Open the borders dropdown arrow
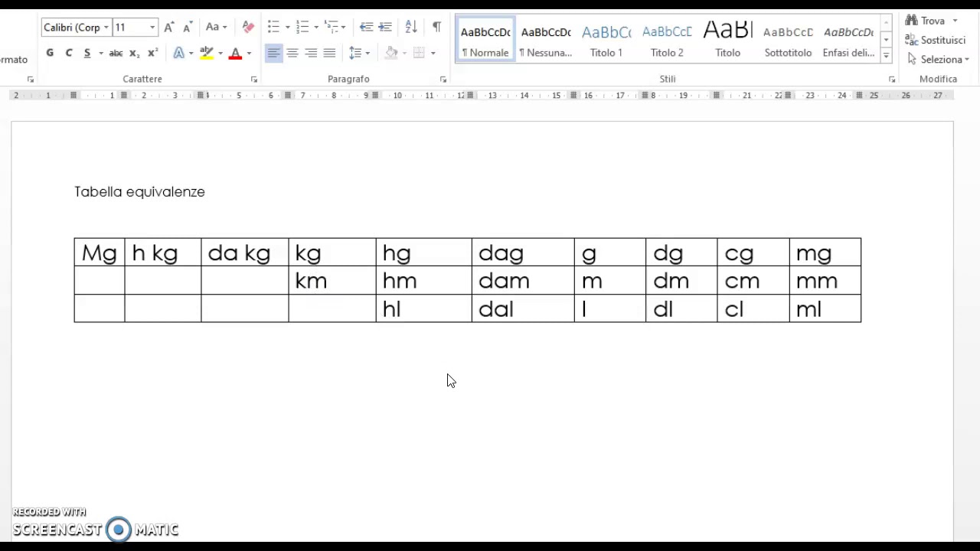 [433, 54]
